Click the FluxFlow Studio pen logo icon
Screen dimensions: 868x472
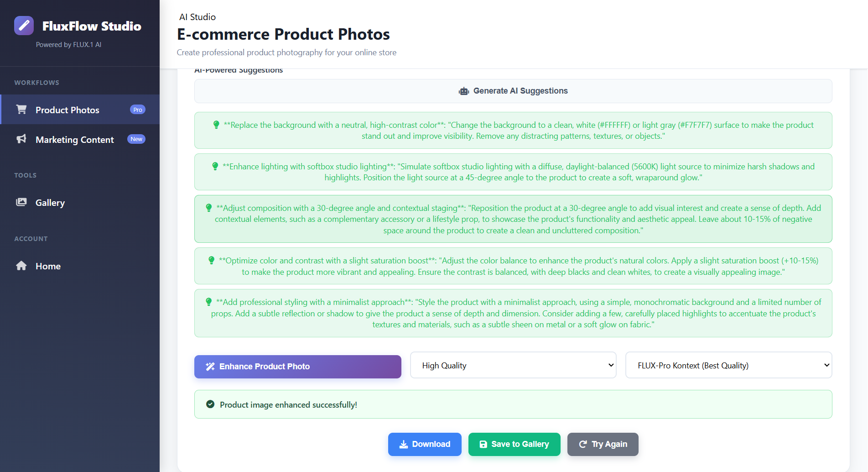coord(24,26)
